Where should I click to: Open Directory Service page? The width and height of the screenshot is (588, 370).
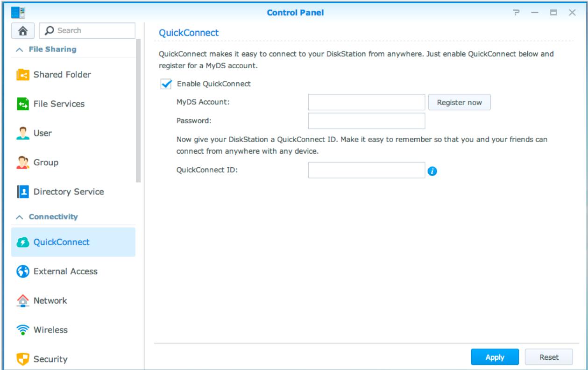pos(73,192)
